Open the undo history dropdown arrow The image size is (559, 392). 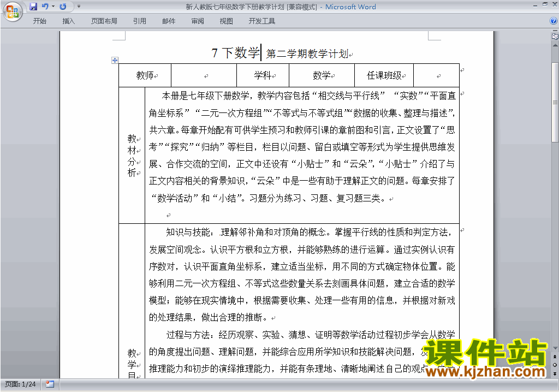pyautogui.click(x=53, y=7)
